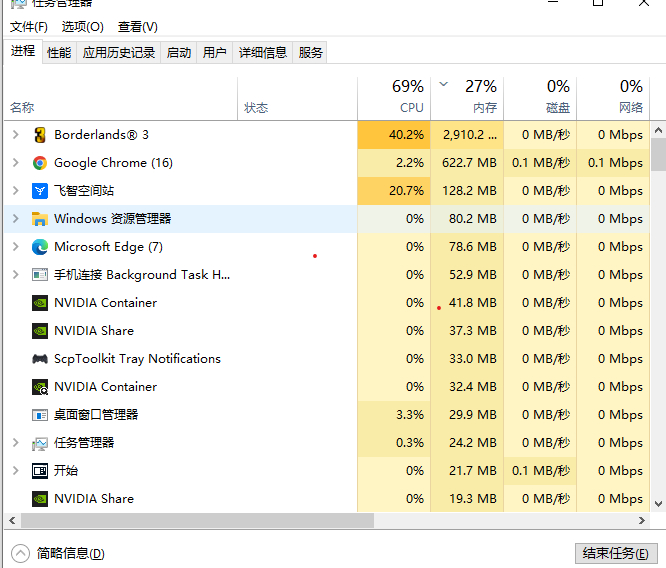Screen dimensions: 666x568
Task: Expand the 飞智空间站 process group
Action: [16, 191]
